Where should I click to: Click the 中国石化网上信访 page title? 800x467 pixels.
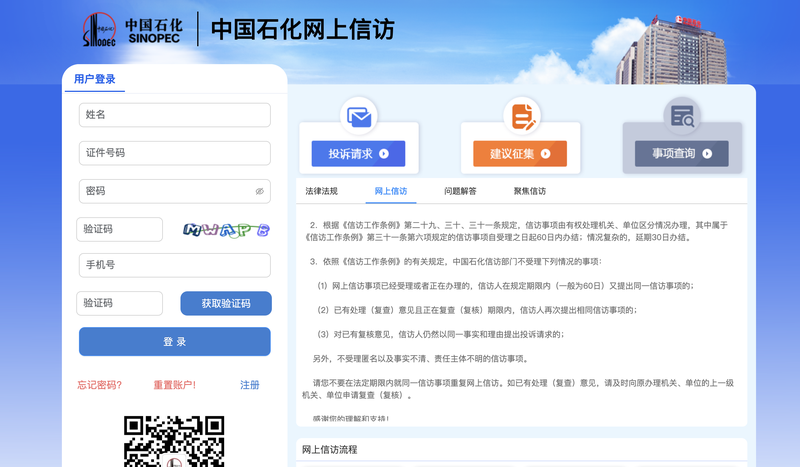303,29
